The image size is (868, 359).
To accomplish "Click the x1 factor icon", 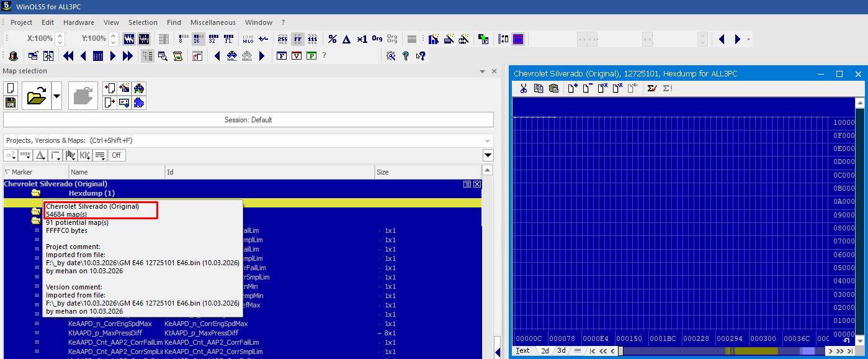I will pos(362,39).
